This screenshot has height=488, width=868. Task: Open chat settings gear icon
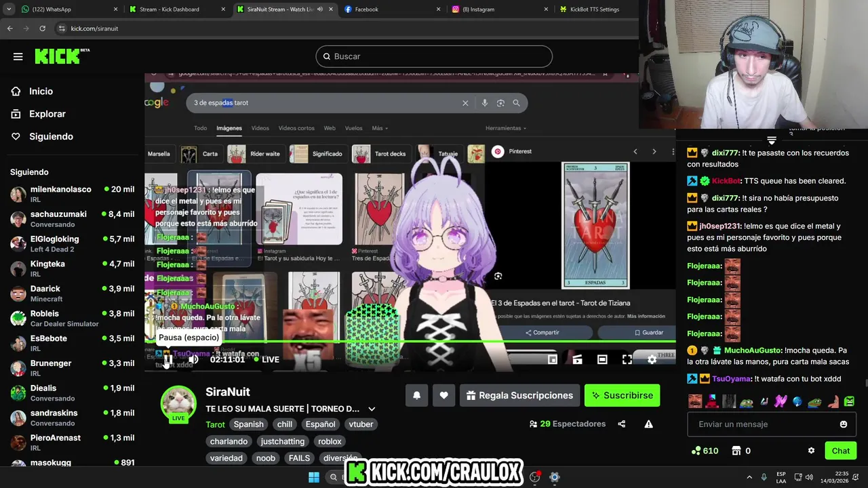811,451
